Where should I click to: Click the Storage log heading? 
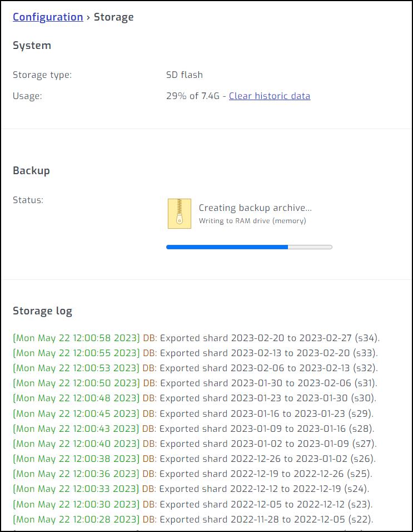click(x=42, y=311)
